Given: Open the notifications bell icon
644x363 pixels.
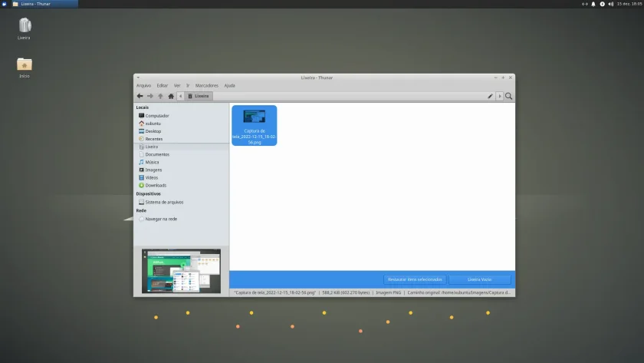Looking at the screenshot, I should coord(593,4).
